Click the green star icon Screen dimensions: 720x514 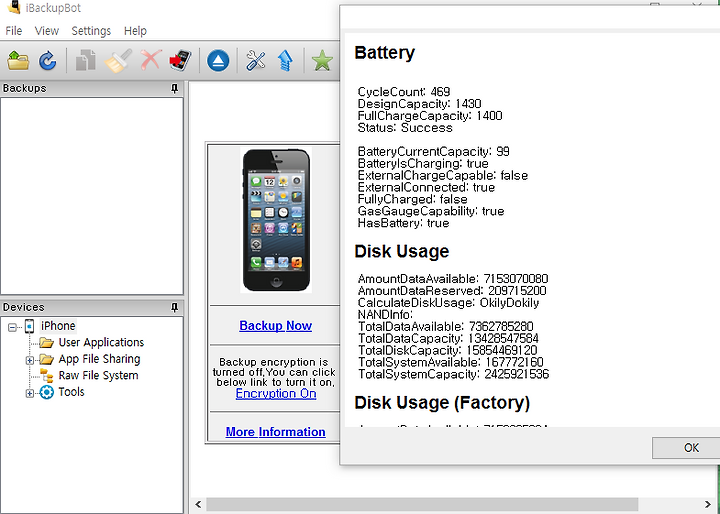pos(322,60)
